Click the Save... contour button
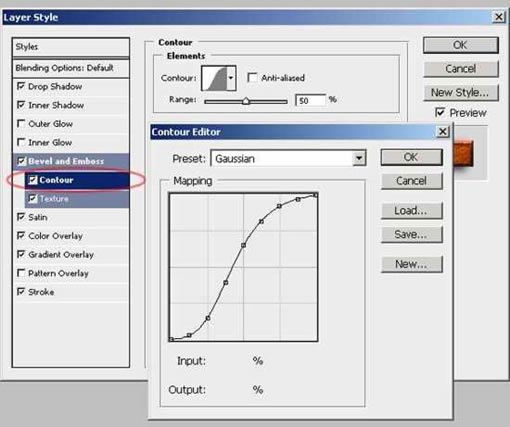The image size is (510, 427). tap(412, 234)
